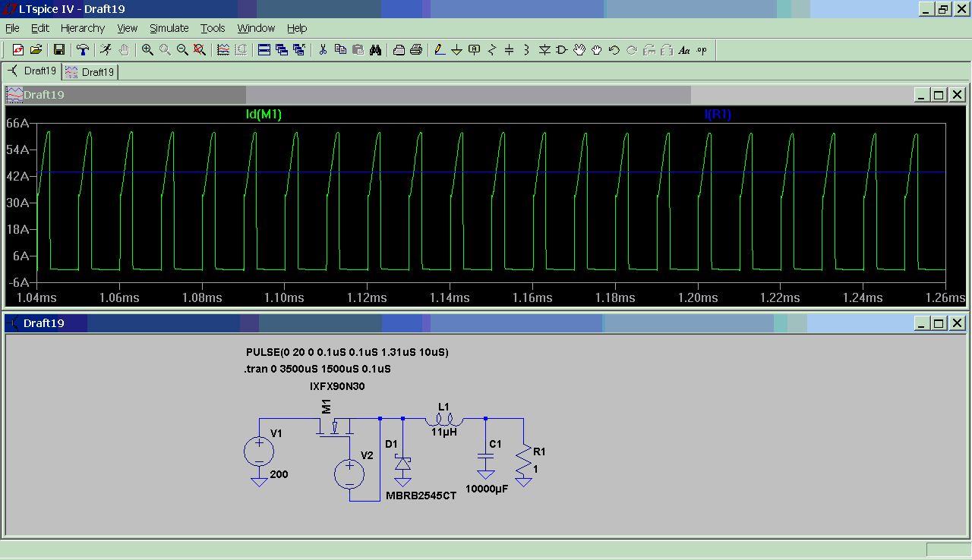Click the Save floppy disk icon

point(58,50)
